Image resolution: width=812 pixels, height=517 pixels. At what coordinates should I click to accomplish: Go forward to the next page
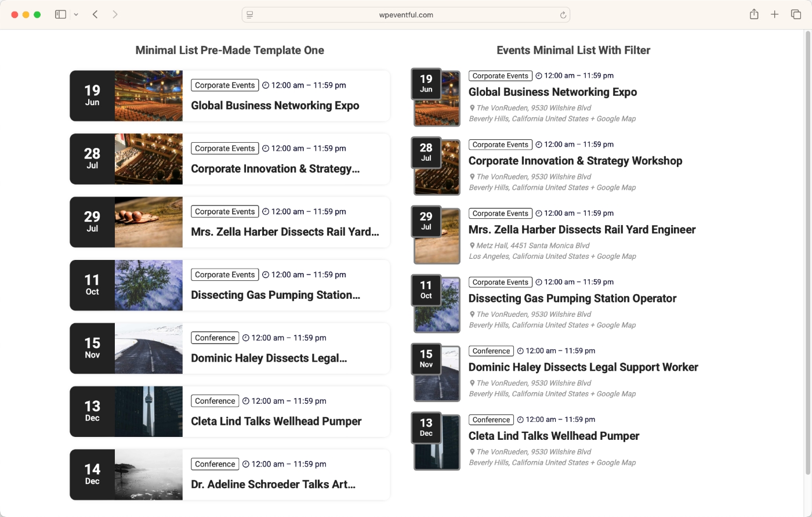click(115, 15)
